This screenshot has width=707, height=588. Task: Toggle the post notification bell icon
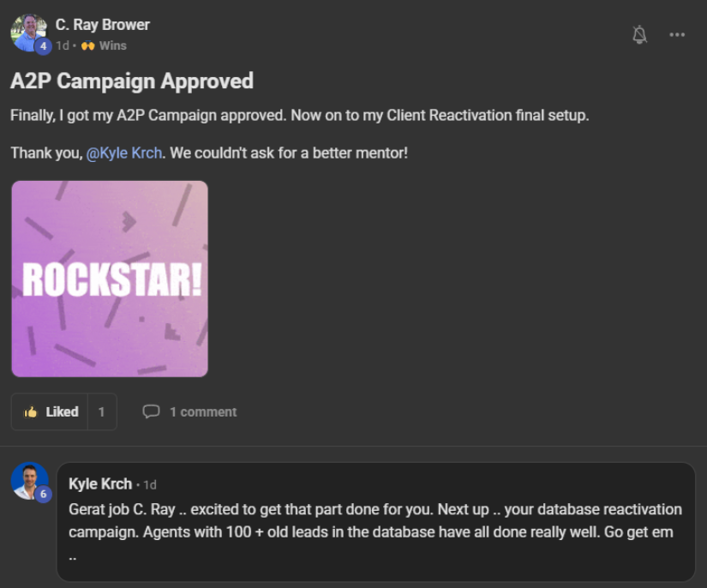[639, 35]
